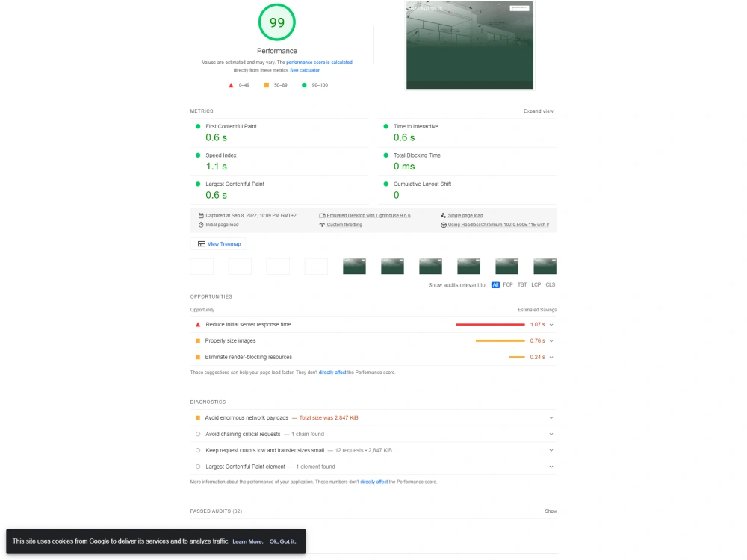
Task: Filter audits by LCP
Action: pos(536,284)
